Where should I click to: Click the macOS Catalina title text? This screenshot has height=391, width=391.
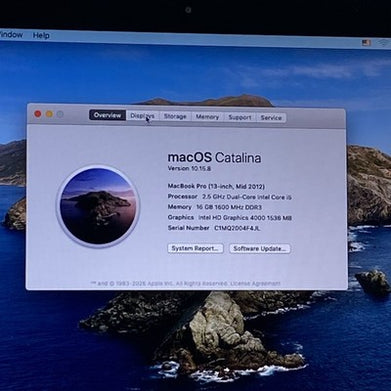[214, 157]
